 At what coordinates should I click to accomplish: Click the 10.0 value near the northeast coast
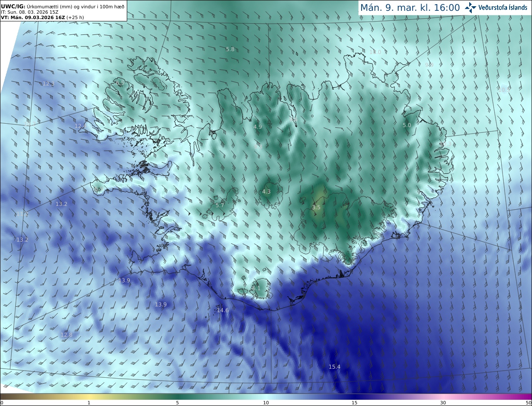(375, 52)
